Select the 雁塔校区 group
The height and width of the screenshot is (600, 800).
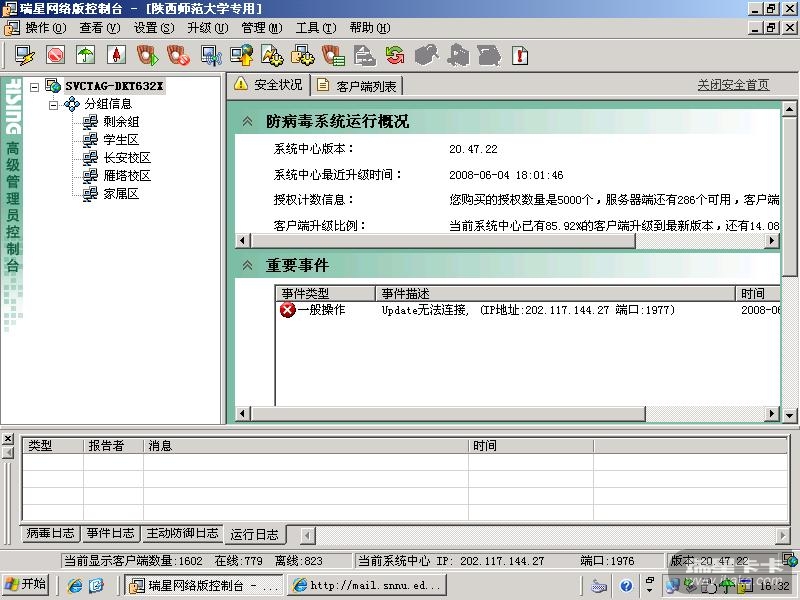(128, 176)
